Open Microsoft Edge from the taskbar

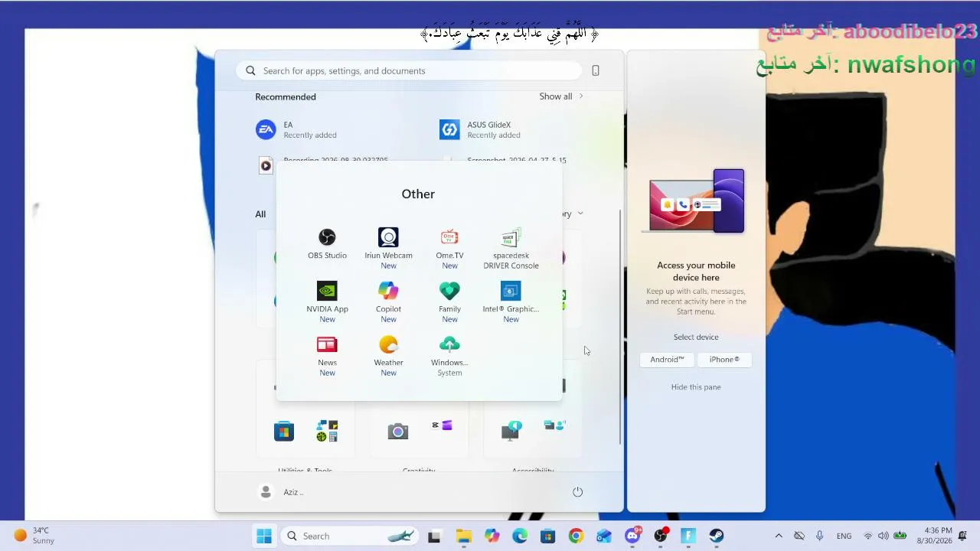(x=520, y=536)
